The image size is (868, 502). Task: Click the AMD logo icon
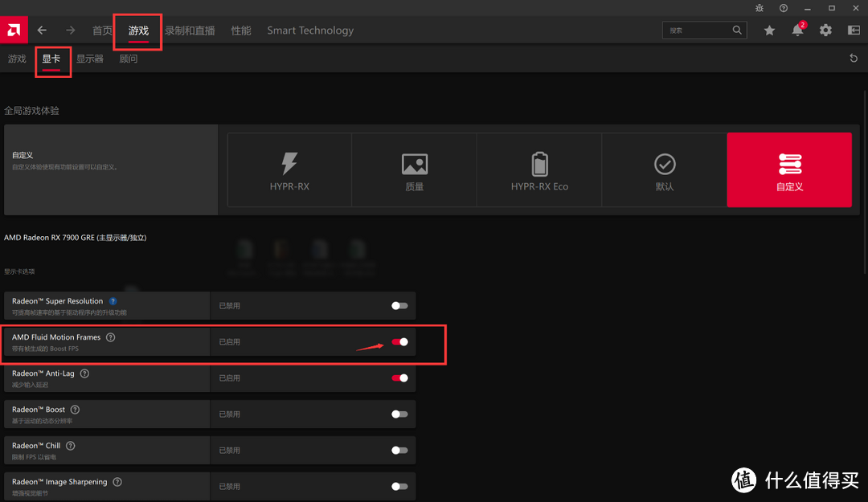14,30
